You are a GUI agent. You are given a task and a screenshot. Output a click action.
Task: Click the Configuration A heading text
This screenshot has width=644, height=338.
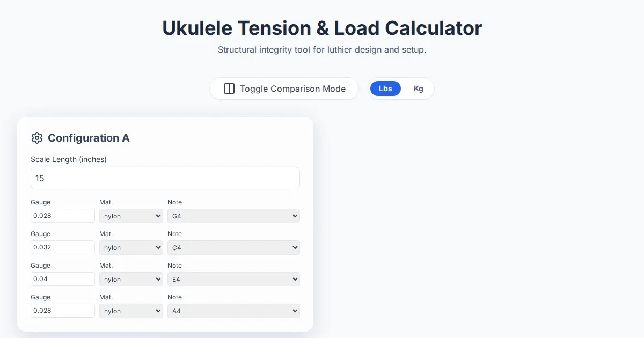coord(89,138)
